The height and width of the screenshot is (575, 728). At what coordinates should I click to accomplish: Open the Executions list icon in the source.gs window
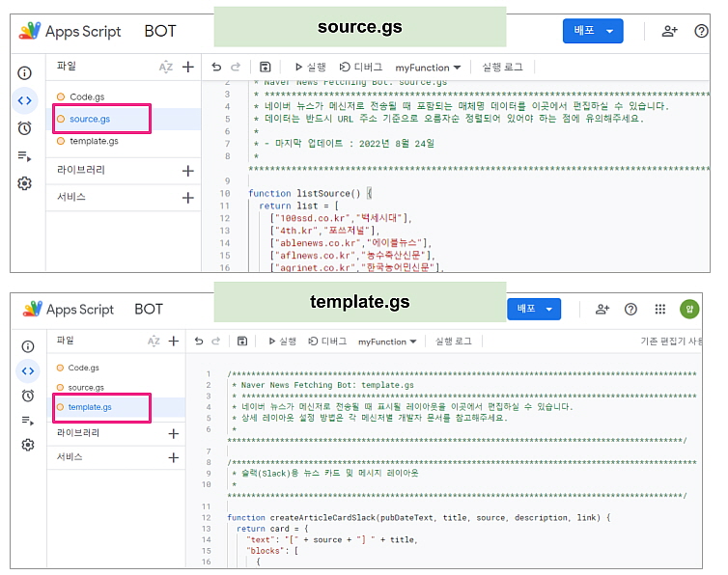[25, 156]
